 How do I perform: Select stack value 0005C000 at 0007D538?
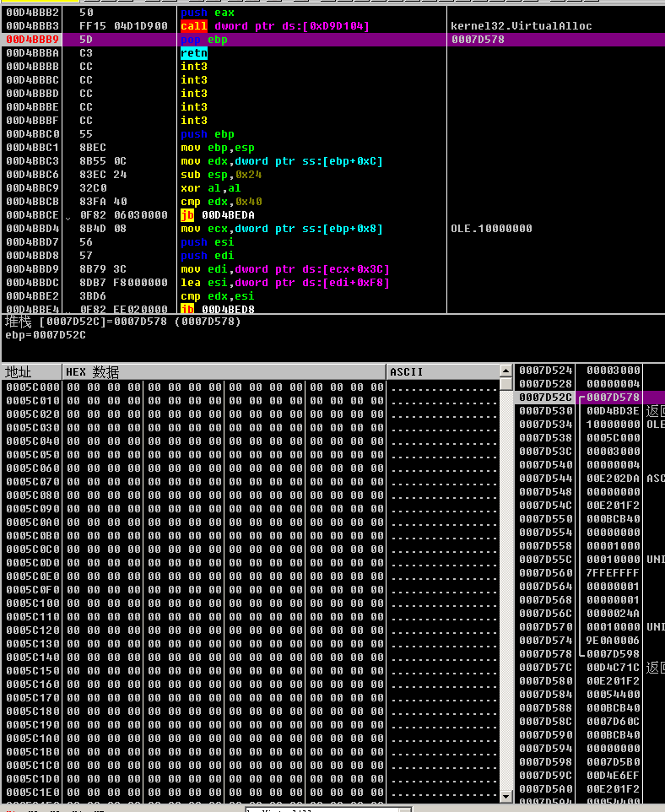(614, 437)
